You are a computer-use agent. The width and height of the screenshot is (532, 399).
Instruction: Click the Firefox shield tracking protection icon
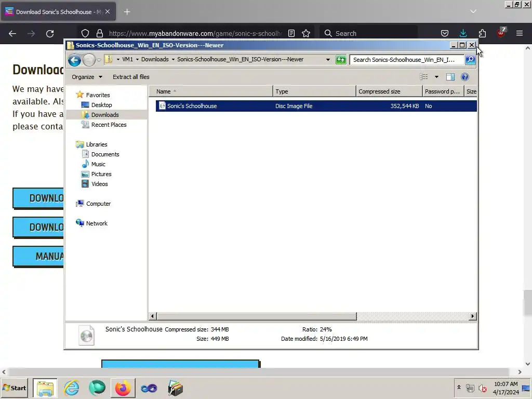85,33
